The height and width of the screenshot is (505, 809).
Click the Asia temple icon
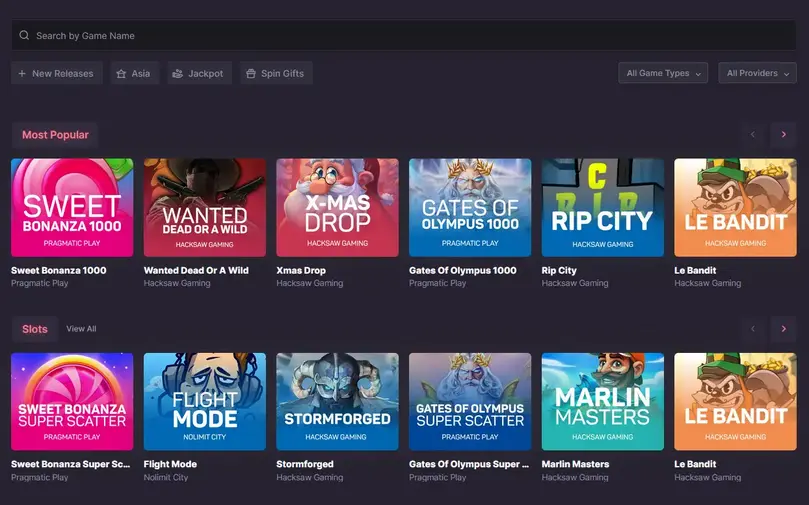pyautogui.click(x=121, y=74)
